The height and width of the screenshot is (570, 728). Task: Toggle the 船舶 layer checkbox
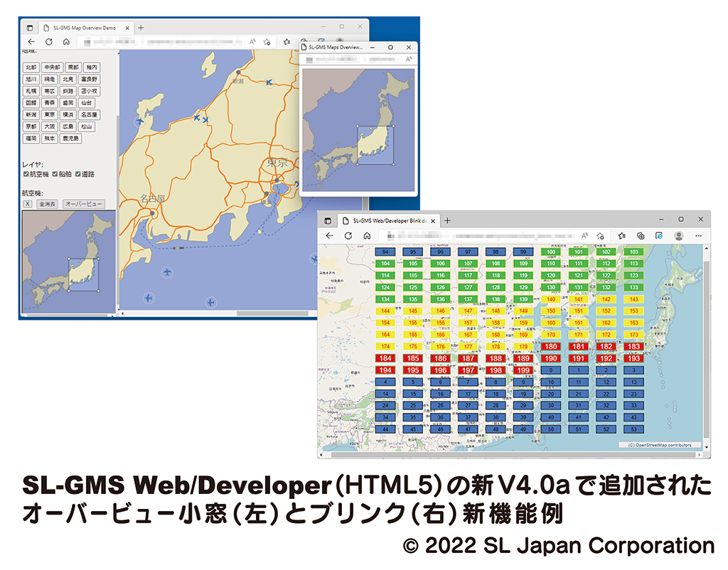point(55,174)
